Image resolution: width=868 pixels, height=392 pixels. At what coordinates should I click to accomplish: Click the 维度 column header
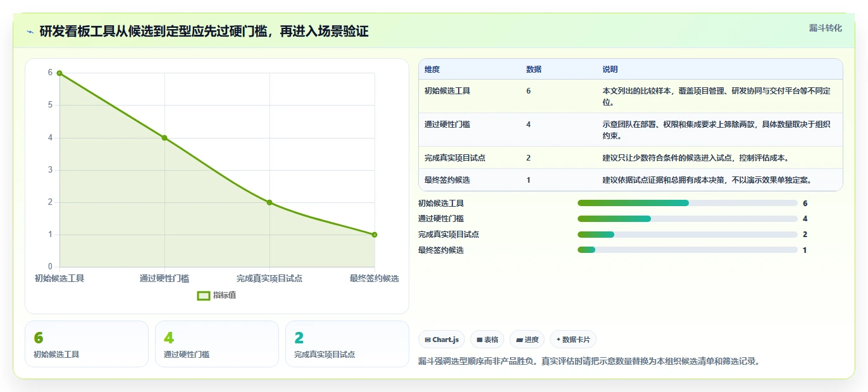[x=432, y=70]
